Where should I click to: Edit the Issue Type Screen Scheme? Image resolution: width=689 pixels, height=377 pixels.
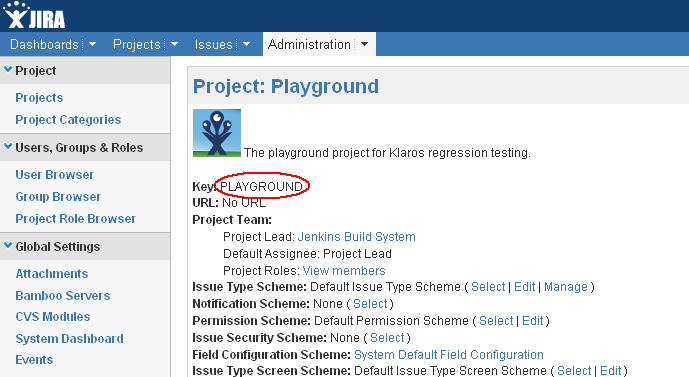pos(611,370)
